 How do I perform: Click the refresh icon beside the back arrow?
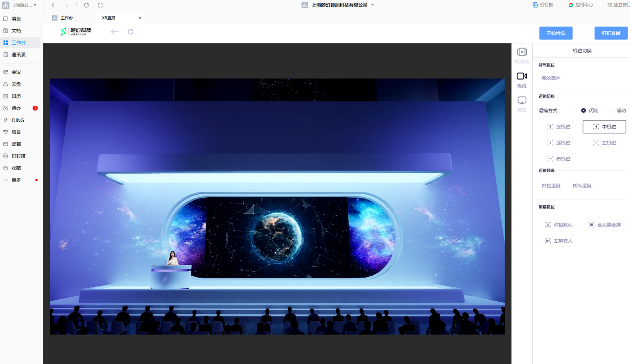tap(131, 32)
